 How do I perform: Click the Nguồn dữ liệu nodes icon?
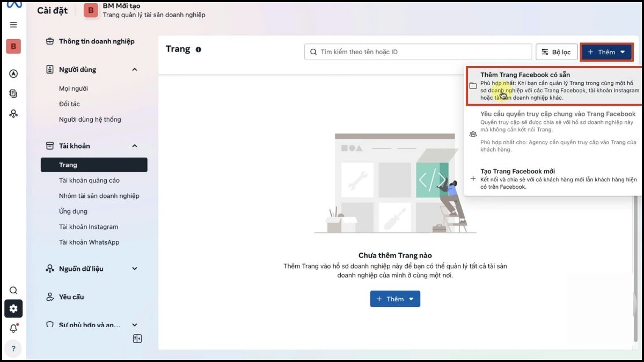click(50, 268)
